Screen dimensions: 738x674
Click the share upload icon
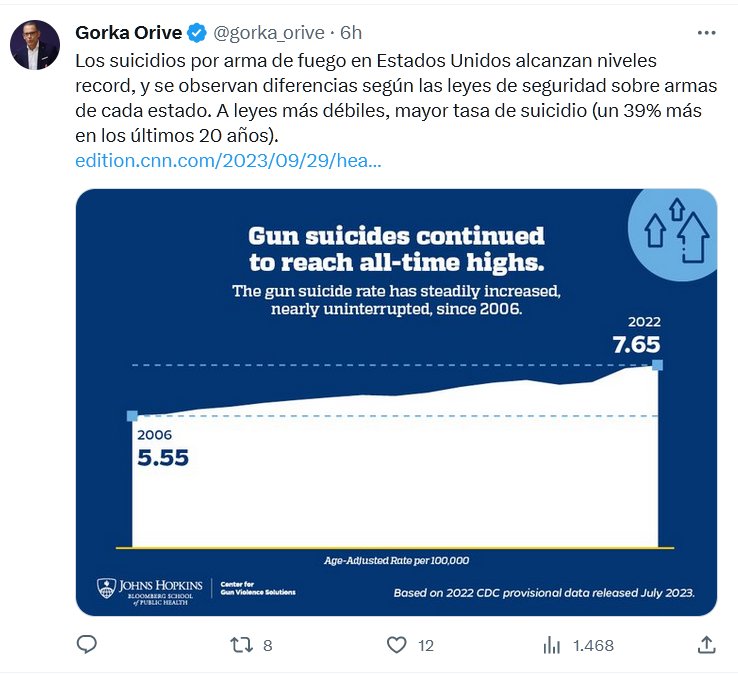tap(706, 644)
